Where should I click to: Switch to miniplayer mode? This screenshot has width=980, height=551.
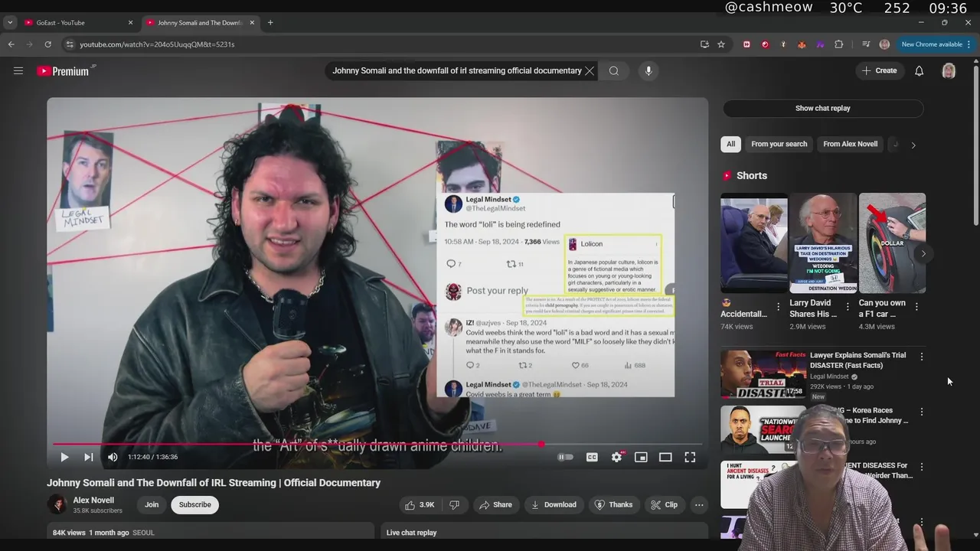(641, 457)
